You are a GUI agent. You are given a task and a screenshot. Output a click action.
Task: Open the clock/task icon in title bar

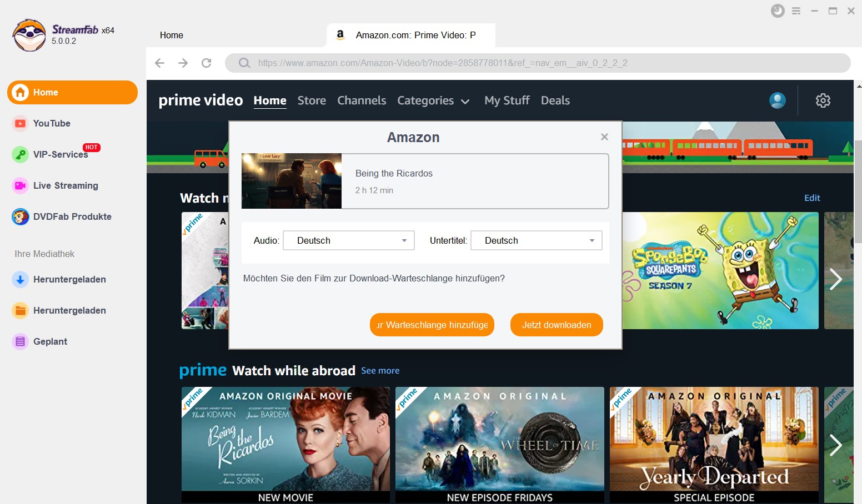tap(778, 11)
